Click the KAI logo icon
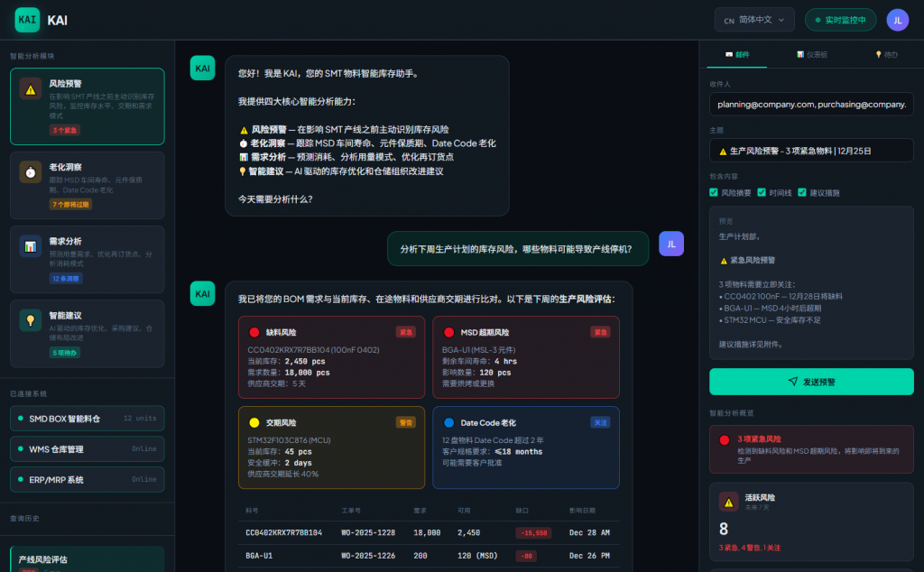The height and width of the screenshot is (572, 924). tap(26, 19)
